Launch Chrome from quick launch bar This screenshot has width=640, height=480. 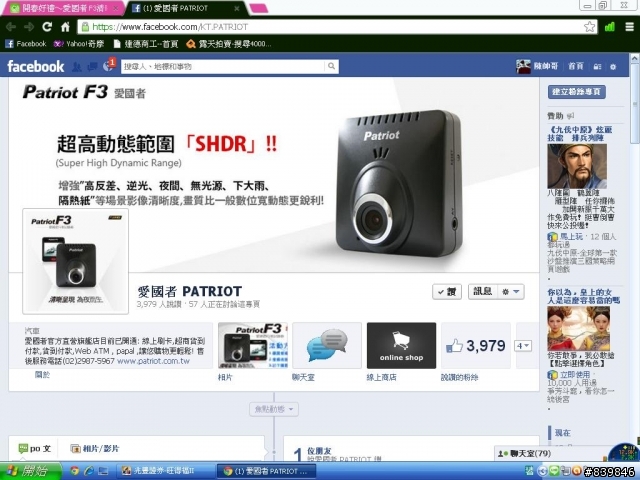pyautogui.click(x=74, y=471)
